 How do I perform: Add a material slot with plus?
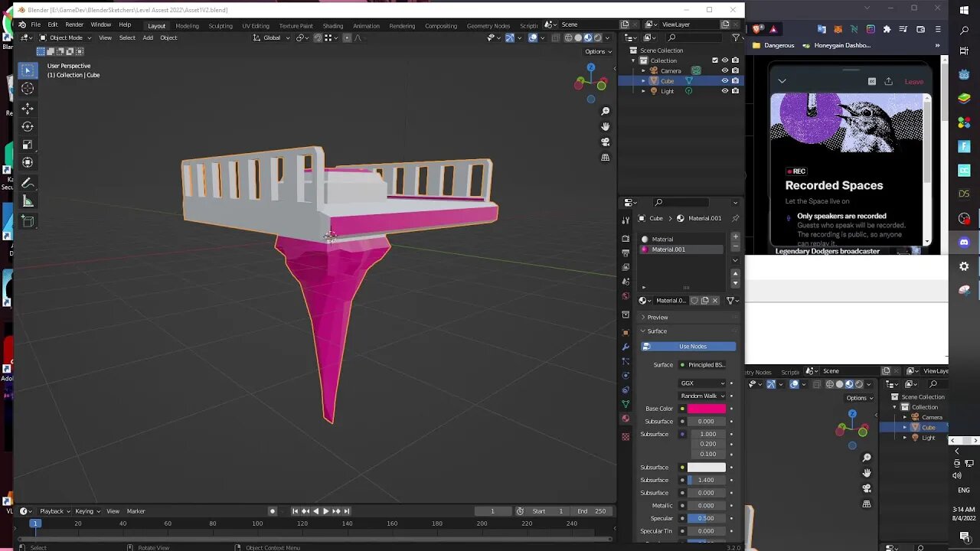735,237
